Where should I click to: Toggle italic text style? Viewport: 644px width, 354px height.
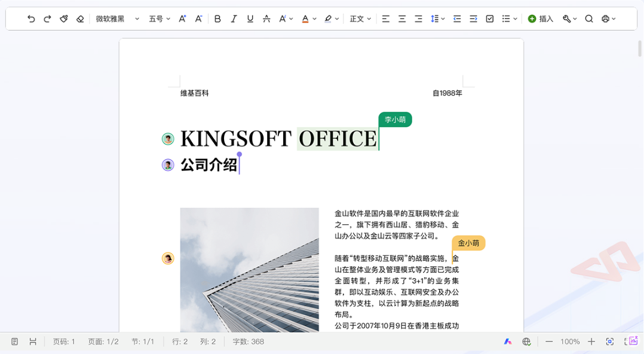coord(234,19)
